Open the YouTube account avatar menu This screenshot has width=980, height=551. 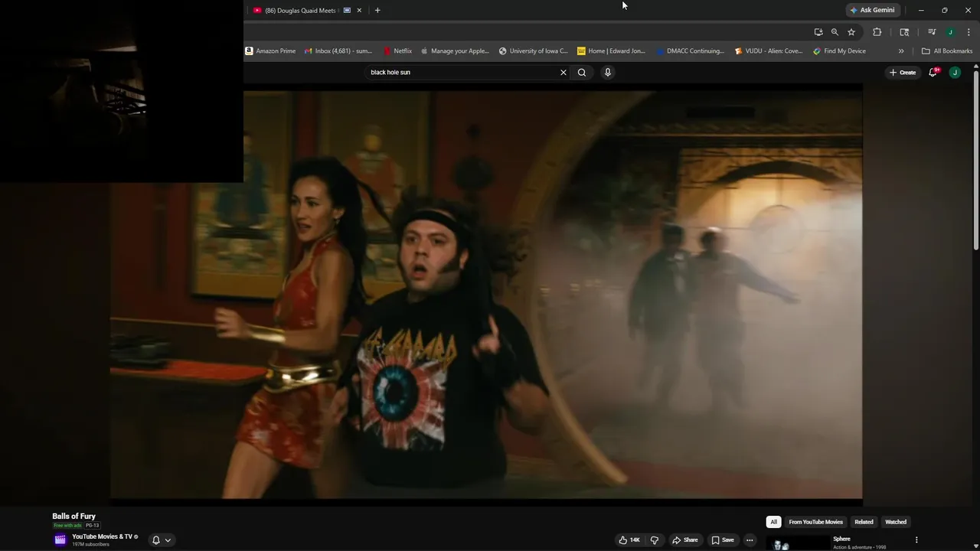coord(955,73)
